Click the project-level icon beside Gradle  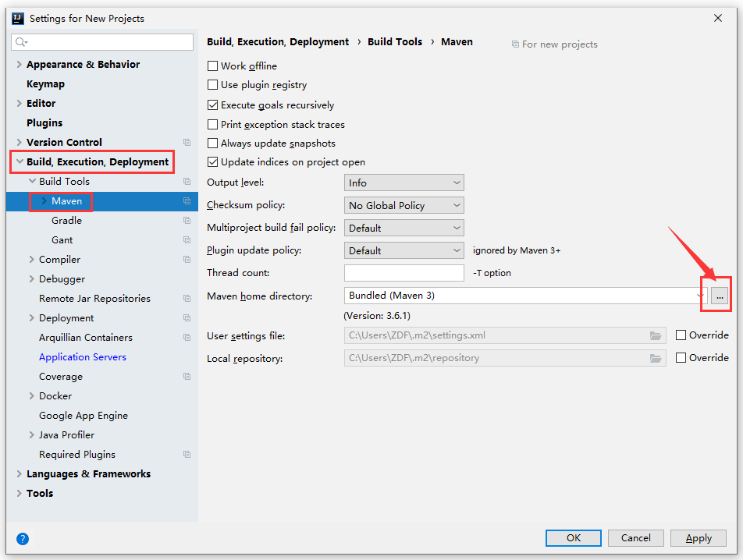click(x=187, y=221)
